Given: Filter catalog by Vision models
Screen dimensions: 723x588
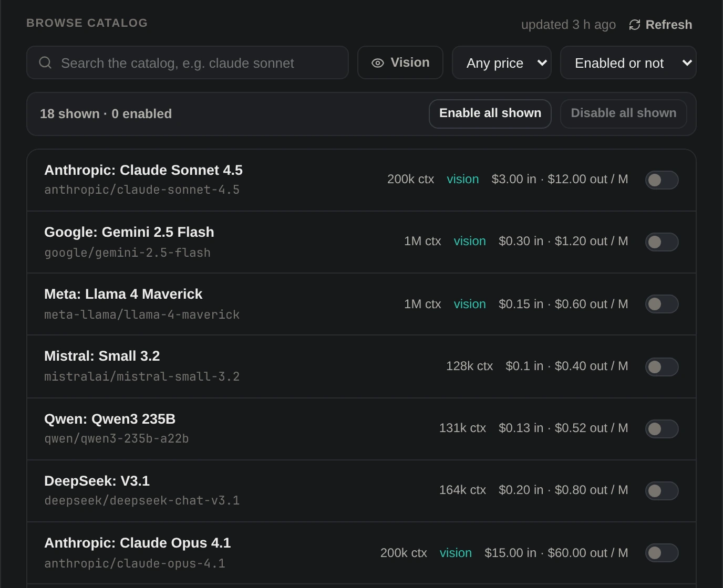Looking at the screenshot, I should click(x=400, y=63).
